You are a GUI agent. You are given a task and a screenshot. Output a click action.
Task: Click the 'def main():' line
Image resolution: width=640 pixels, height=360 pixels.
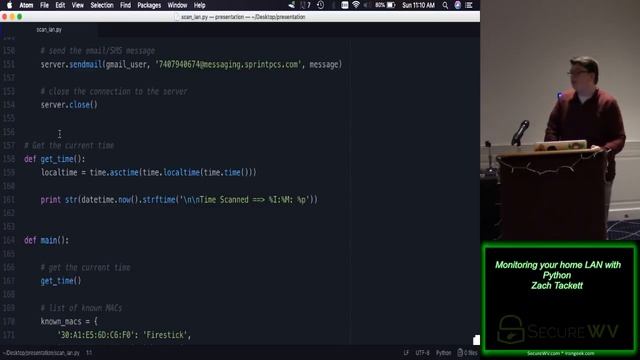[47, 240]
